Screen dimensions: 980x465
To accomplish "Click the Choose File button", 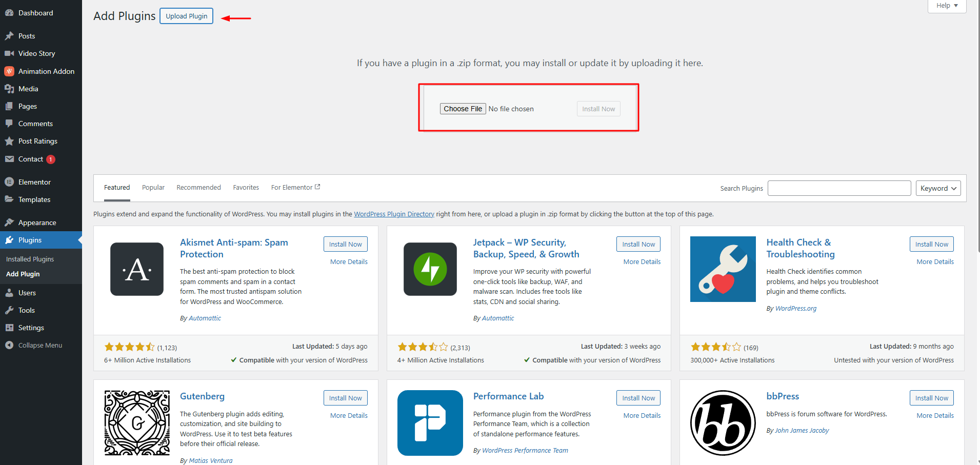I will tap(463, 109).
